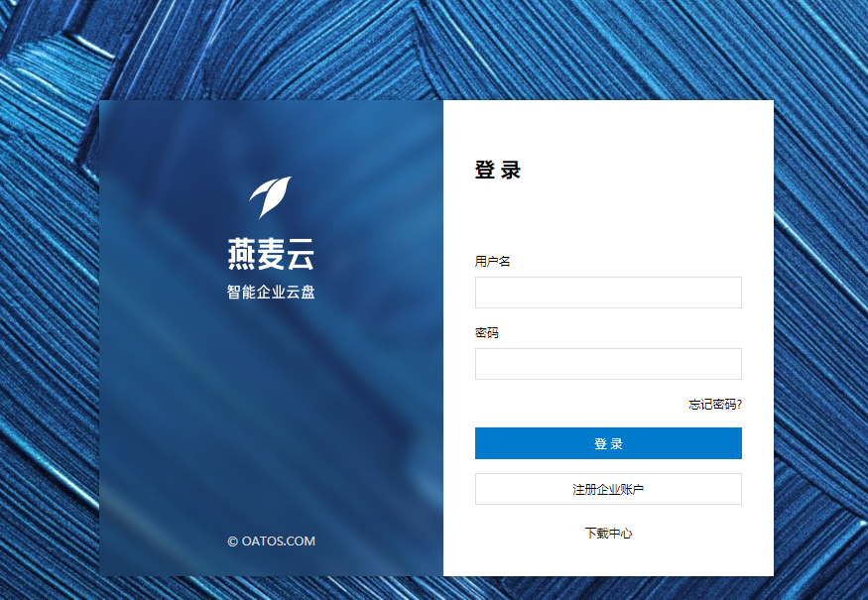
Task: Click the 用户名 username input field
Action: pos(608,293)
